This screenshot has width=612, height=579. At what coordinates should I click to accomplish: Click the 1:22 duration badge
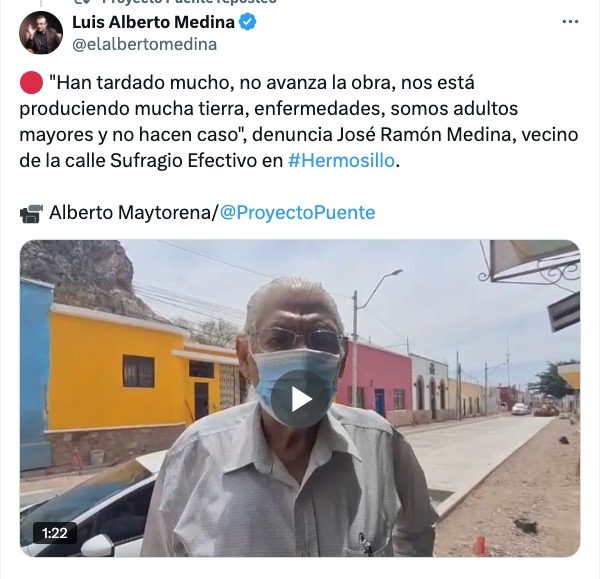(55, 533)
